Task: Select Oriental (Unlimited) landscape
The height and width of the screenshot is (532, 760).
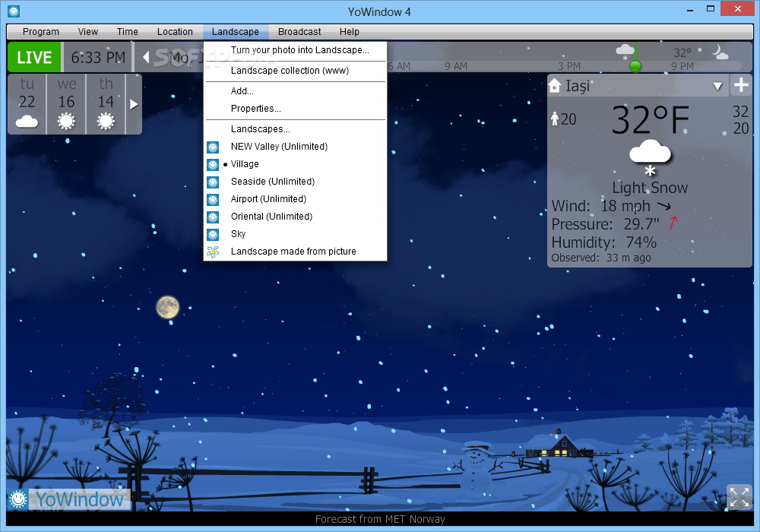Action: (x=295, y=216)
